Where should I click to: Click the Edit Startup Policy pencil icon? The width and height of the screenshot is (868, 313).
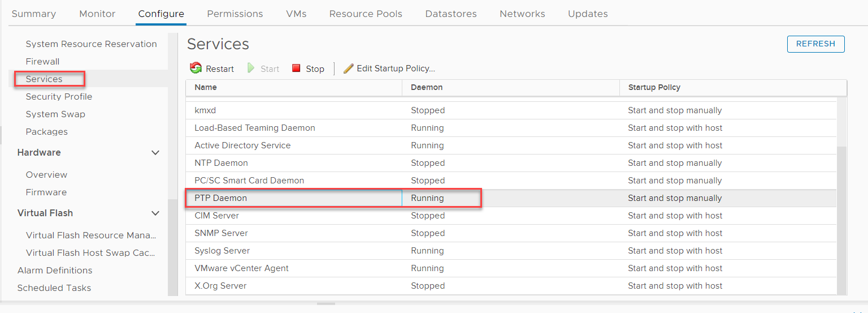click(x=348, y=68)
